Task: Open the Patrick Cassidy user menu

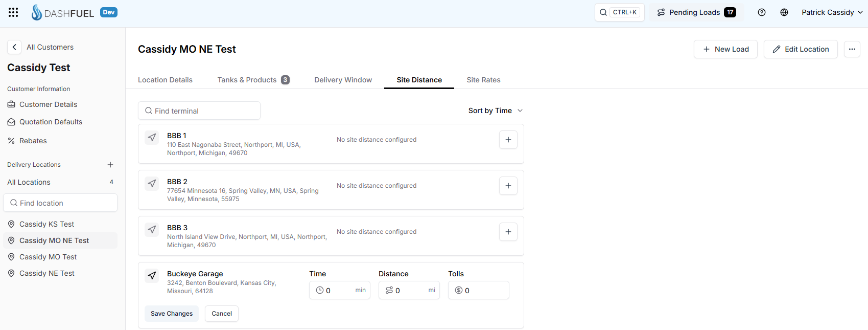Action: [831, 12]
